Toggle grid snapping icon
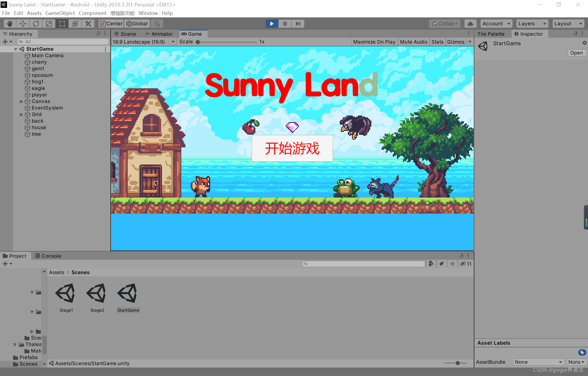The height and width of the screenshot is (376, 588). [x=157, y=24]
